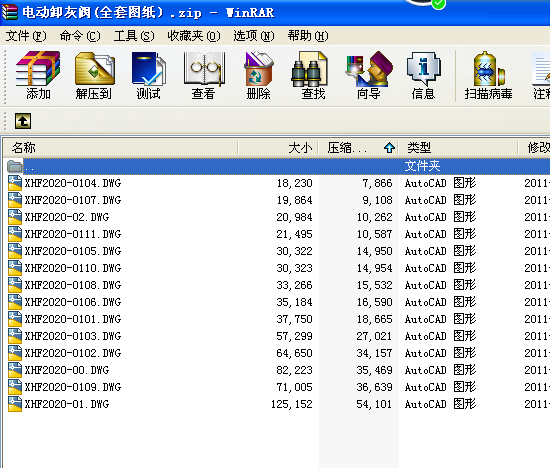Select file XHF2020-0106.DWG
The height and width of the screenshot is (468, 550).
(73, 302)
